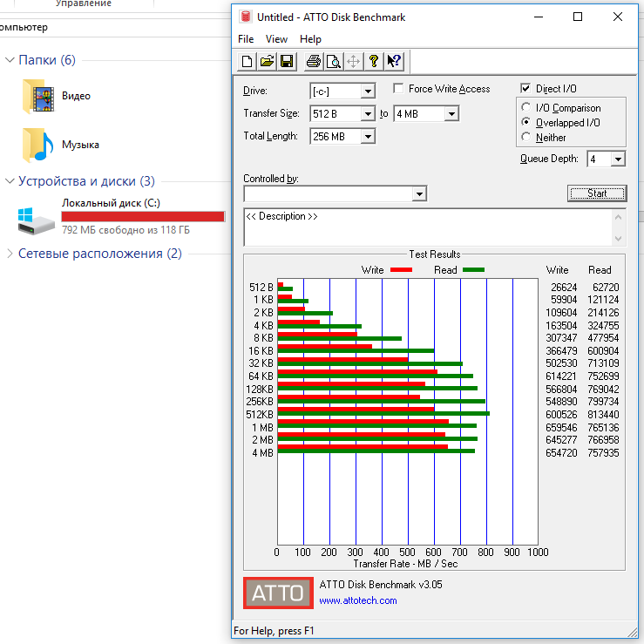The width and height of the screenshot is (644, 644).
Task: Select the I/O Comparison radio button
Action: (525, 108)
